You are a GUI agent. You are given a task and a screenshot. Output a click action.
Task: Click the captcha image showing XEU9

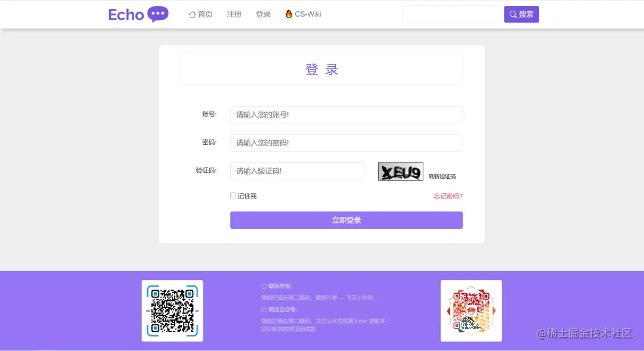pyautogui.click(x=400, y=171)
